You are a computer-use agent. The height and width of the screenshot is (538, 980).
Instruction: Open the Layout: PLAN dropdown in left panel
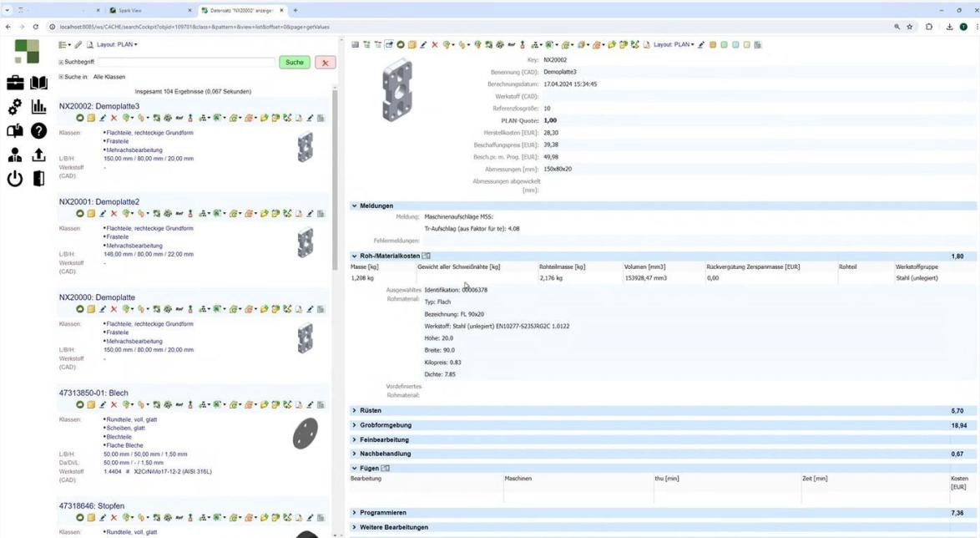click(x=117, y=44)
